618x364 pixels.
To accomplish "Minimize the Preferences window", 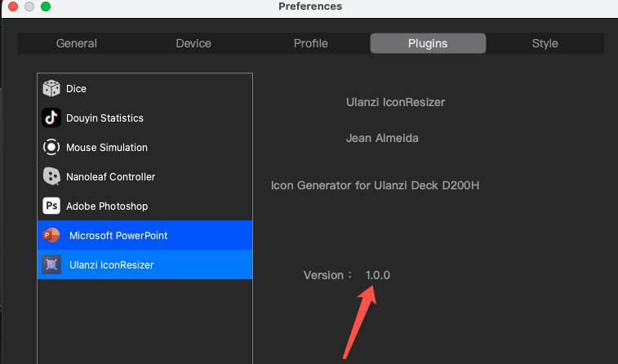I will [x=29, y=7].
